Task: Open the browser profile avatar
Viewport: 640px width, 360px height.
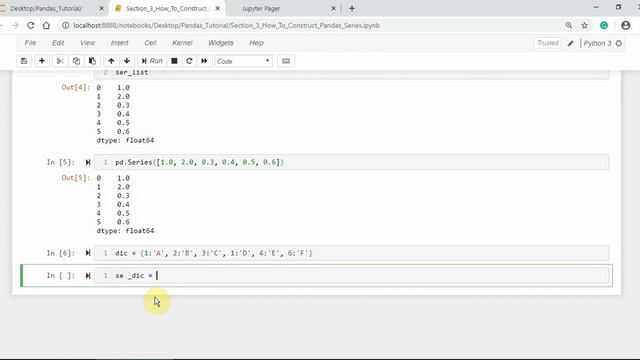Action: point(625,25)
